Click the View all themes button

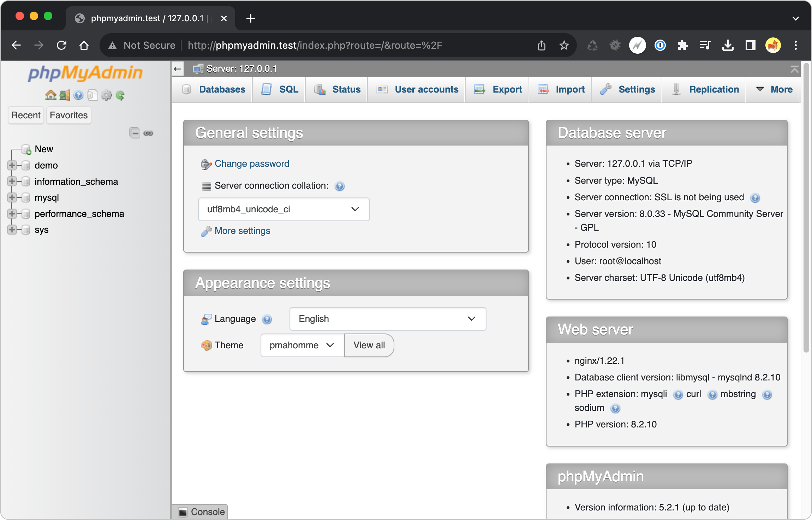pyautogui.click(x=369, y=345)
